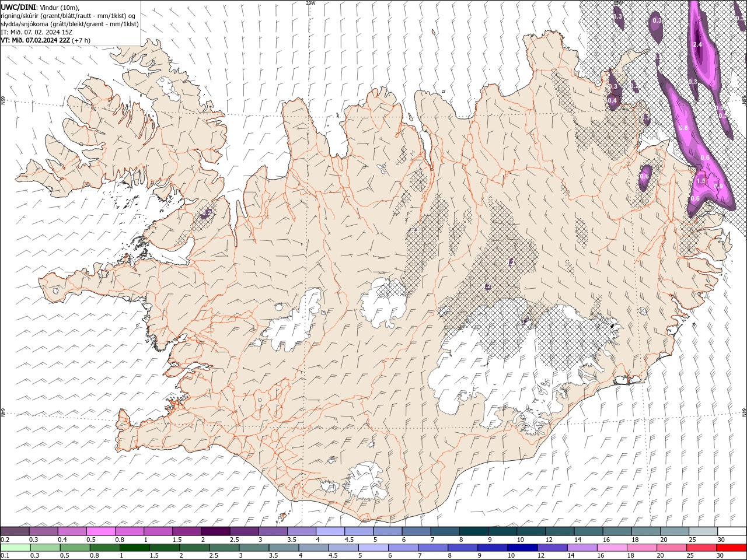Click darkest purple snow swatch between 2 and 2.5
Screen dimensions: 747x560
pyautogui.click(x=215, y=531)
